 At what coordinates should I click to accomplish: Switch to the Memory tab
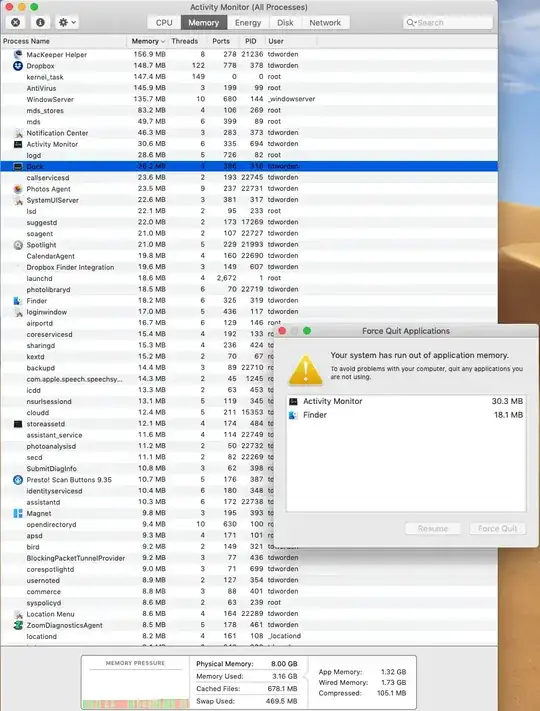204,23
